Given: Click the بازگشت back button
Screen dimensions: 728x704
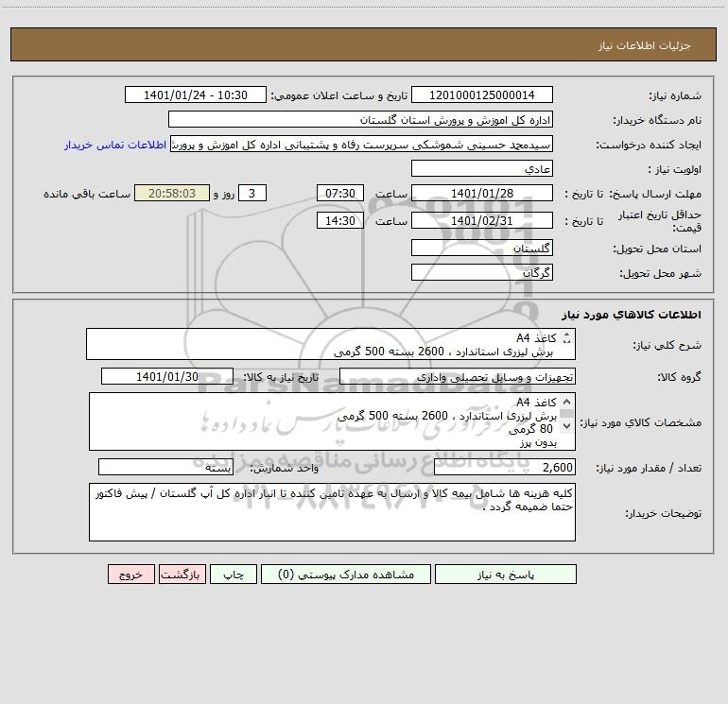Looking at the screenshot, I should point(182,575).
